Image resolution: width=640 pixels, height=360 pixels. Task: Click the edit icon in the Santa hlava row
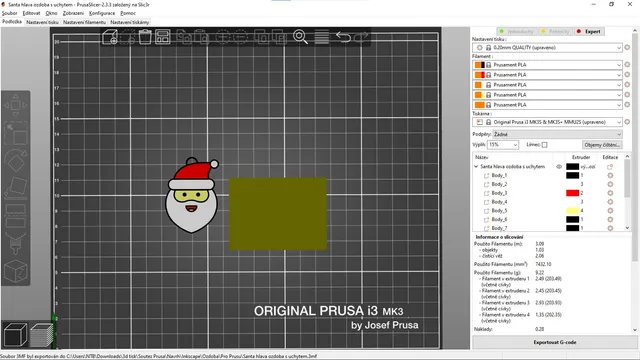click(x=610, y=167)
